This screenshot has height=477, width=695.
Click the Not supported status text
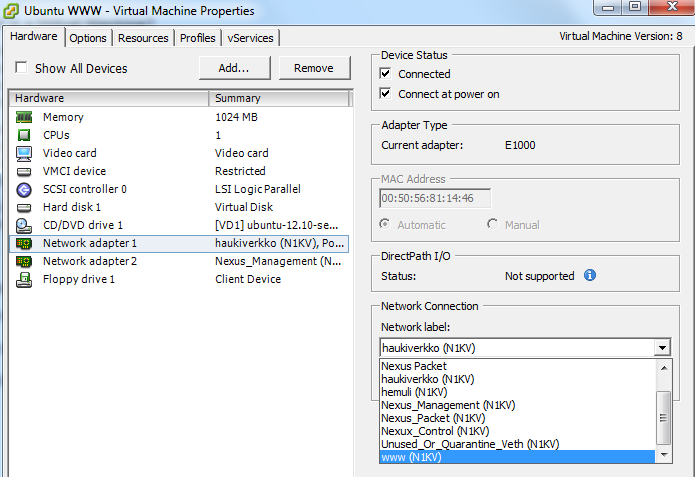[539, 276]
